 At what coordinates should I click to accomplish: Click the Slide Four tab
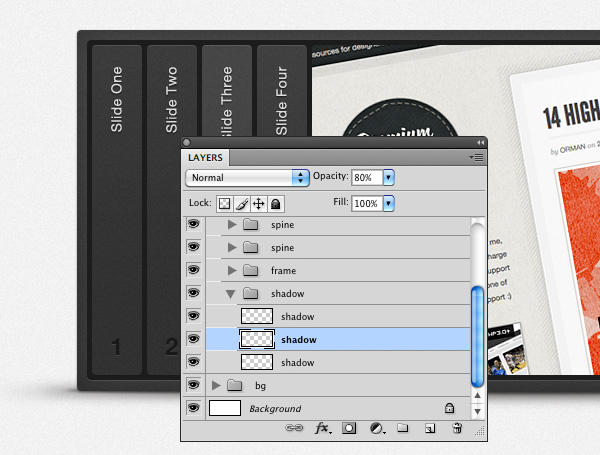click(282, 90)
